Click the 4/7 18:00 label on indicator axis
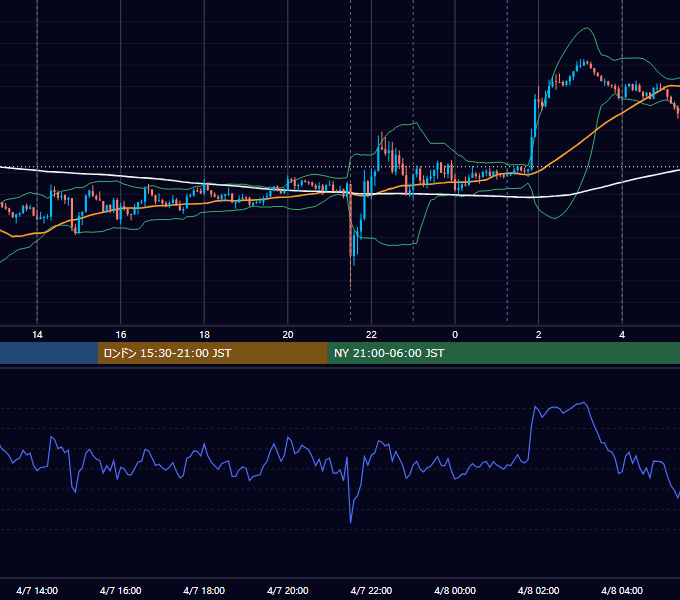The width and height of the screenshot is (680, 600). point(204,590)
